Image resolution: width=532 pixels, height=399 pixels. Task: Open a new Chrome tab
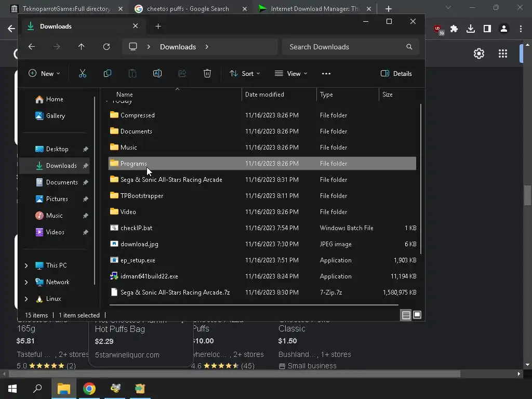pos(389,9)
